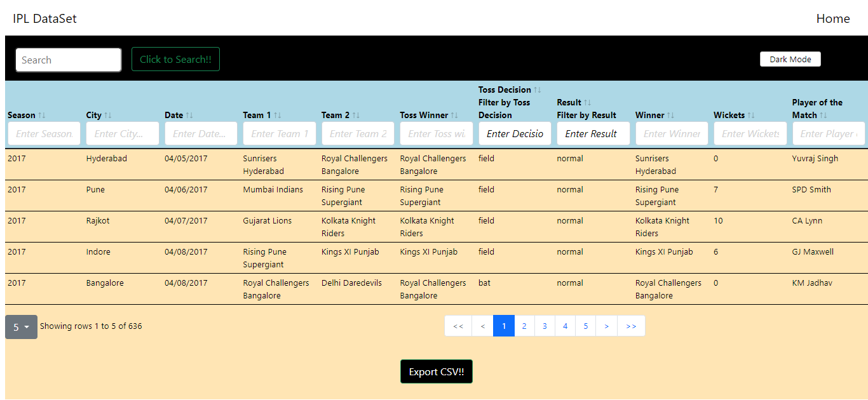Click the 'Click to Search!!' button
Image resolution: width=868 pixels, height=400 pixels.
(x=175, y=59)
